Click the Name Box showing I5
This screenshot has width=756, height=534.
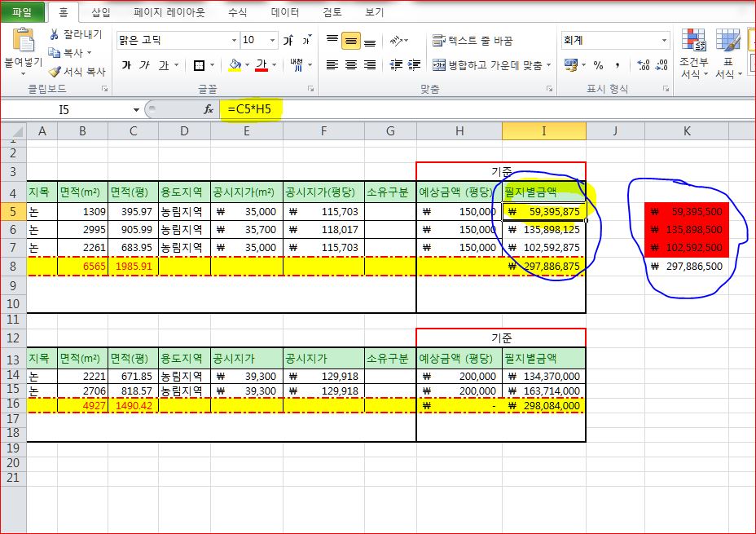tap(72, 110)
